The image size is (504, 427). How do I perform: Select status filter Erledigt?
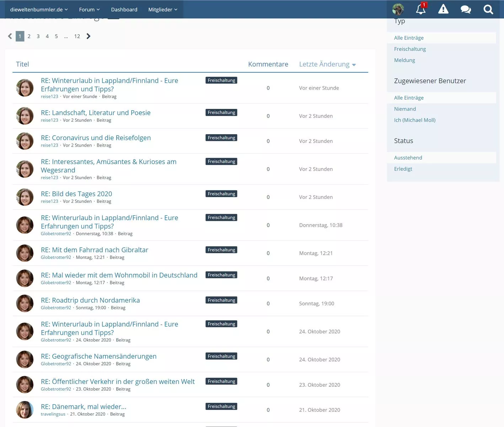(403, 169)
